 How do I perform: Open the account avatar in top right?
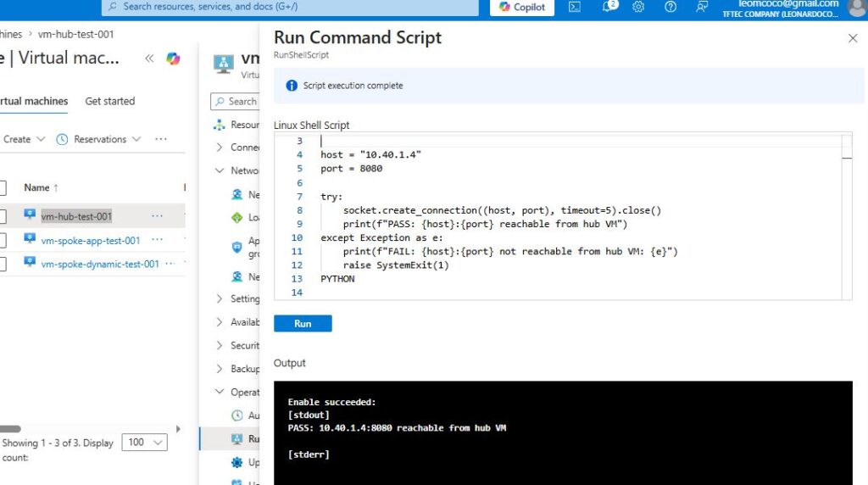(x=857, y=8)
